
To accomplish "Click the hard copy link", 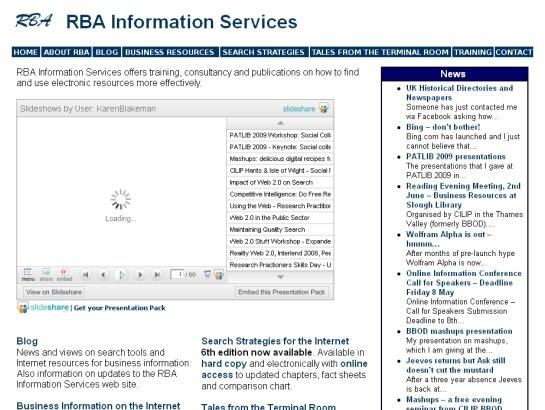I will 224,364.
